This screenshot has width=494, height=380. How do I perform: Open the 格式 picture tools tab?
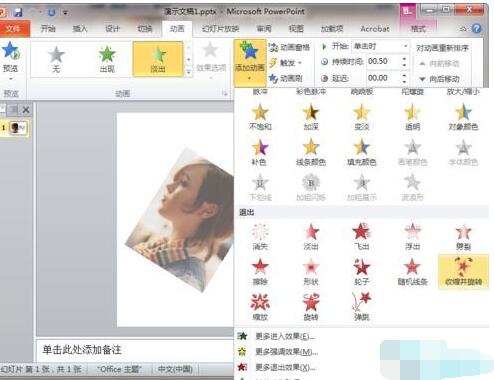click(418, 29)
